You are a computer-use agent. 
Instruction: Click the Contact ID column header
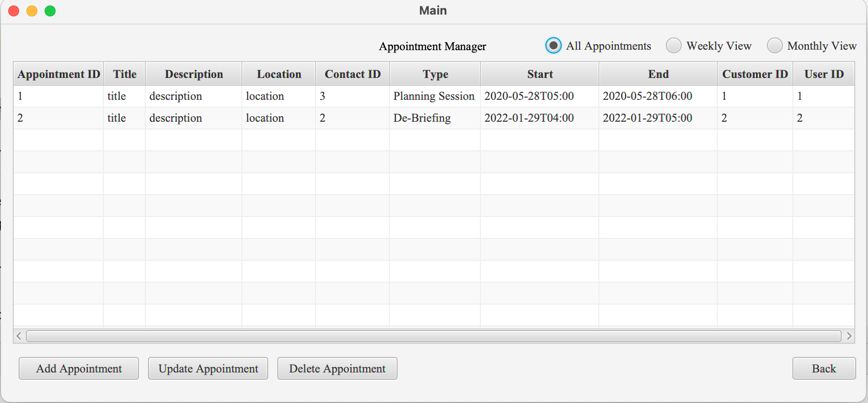[x=353, y=74]
